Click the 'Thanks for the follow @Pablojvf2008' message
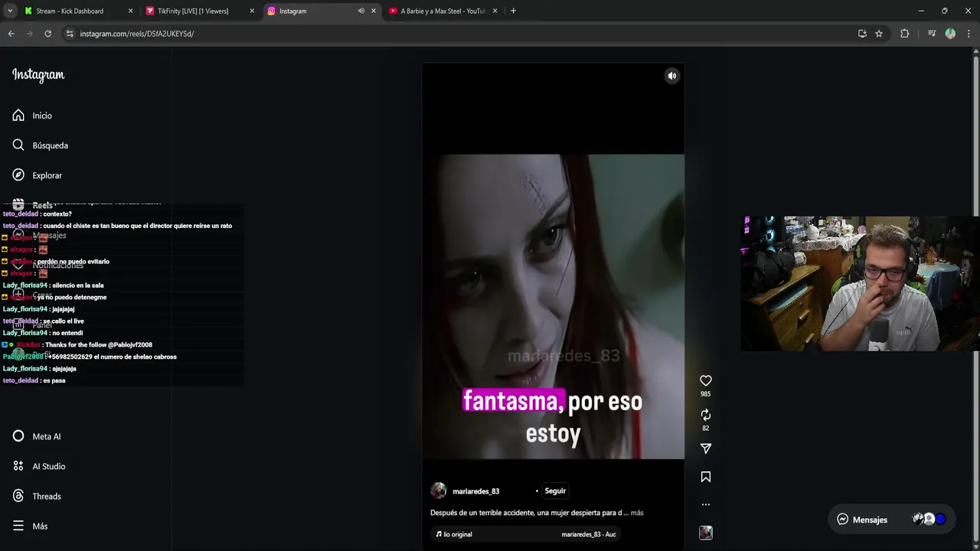The image size is (980, 551). tap(99, 345)
